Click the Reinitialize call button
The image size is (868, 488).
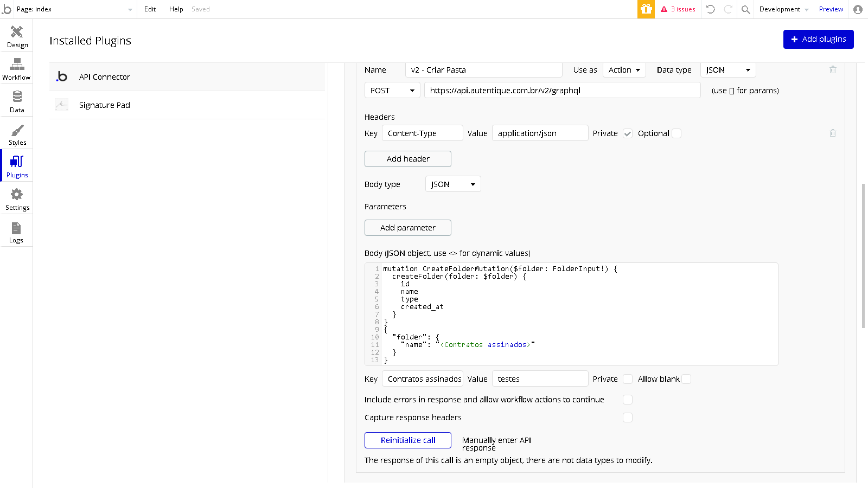coord(408,440)
